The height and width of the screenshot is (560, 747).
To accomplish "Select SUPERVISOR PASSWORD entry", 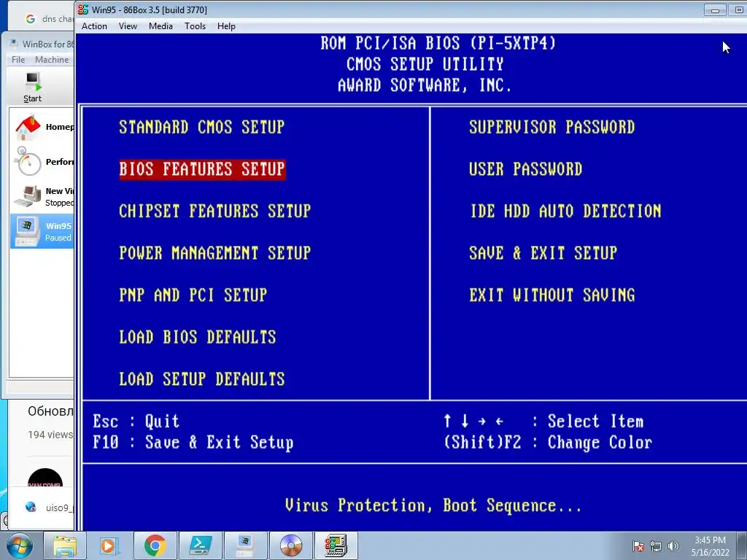I will point(551,127).
